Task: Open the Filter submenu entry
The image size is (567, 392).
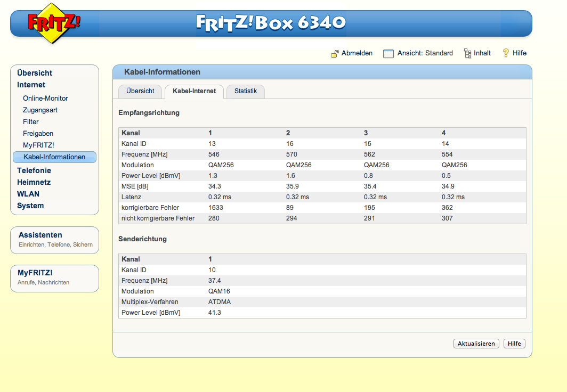Action: (x=31, y=122)
